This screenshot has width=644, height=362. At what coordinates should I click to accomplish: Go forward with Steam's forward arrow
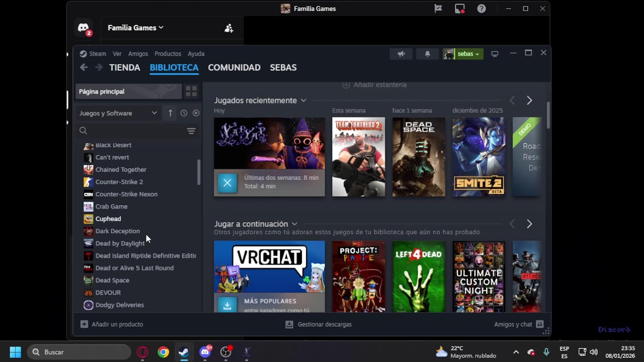pyautogui.click(x=99, y=67)
